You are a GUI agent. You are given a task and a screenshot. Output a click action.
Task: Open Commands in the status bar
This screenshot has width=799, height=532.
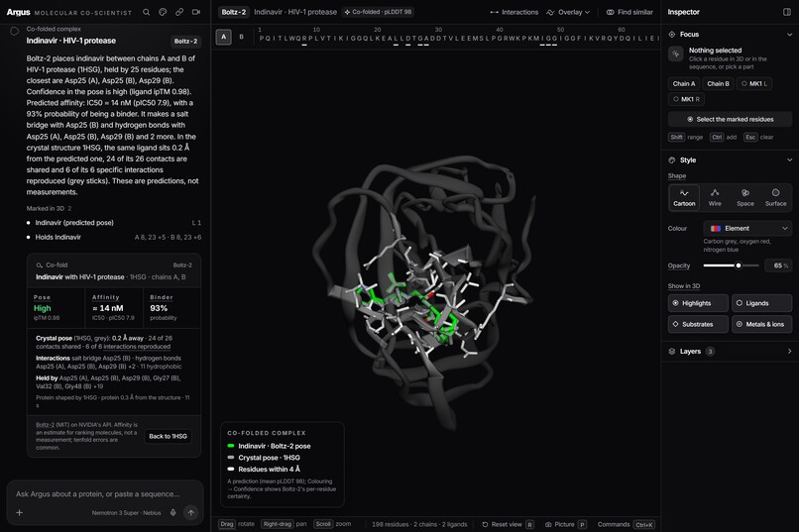coord(627,524)
